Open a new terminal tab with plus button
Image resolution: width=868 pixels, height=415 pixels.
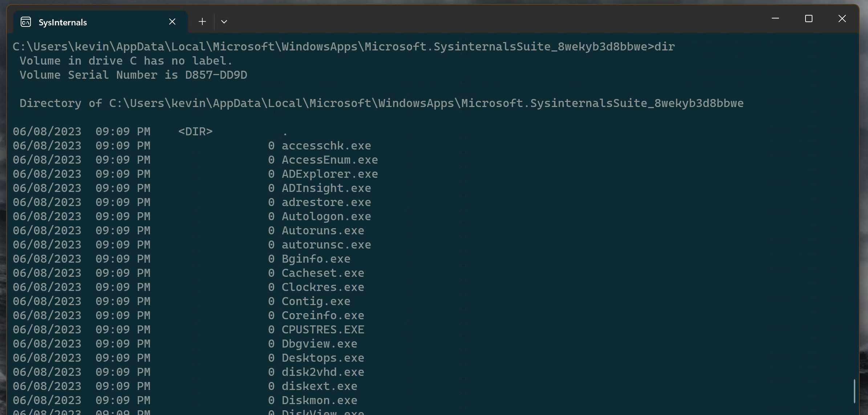click(202, 21)
